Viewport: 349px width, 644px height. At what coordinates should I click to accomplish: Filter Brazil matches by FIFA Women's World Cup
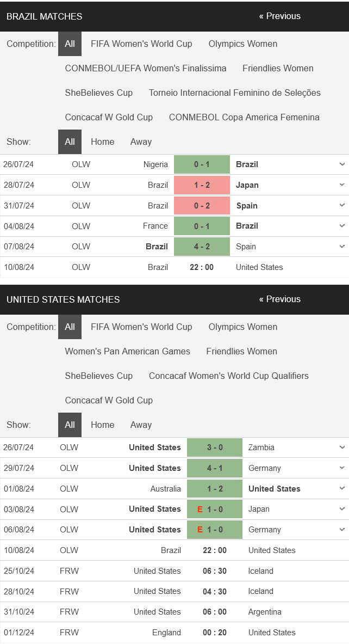coord(141,44)
